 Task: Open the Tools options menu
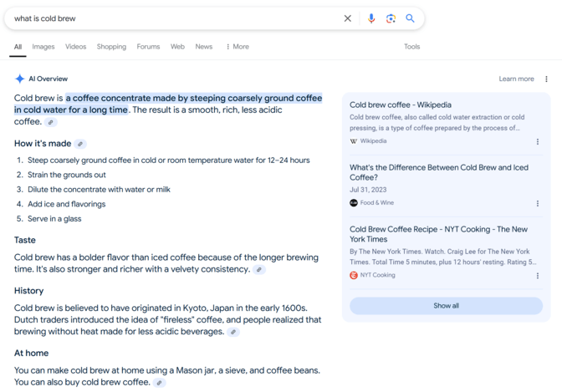(x=411, y=47)
